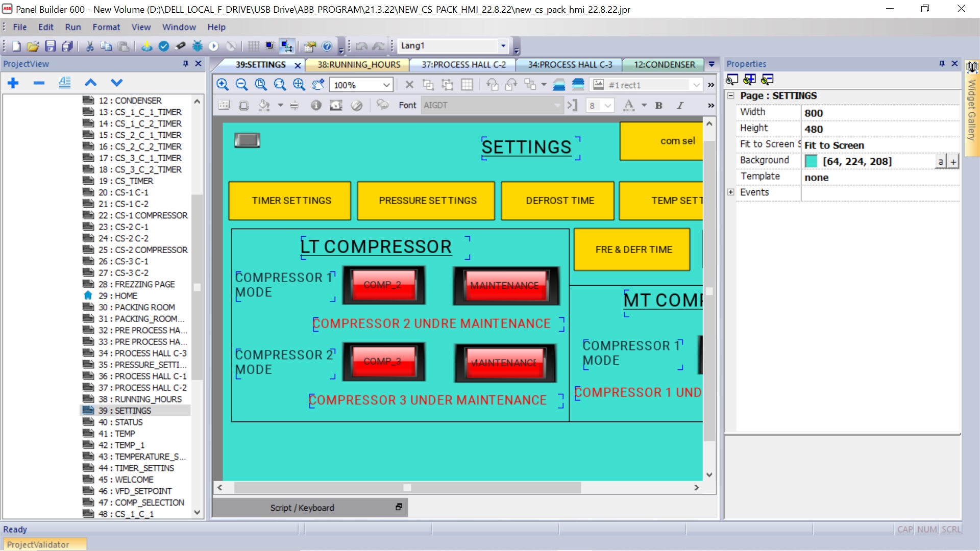980x551 pixels.
Task: Click the PRESSURE SETTINGS yellow button
Action: (427, 201)
